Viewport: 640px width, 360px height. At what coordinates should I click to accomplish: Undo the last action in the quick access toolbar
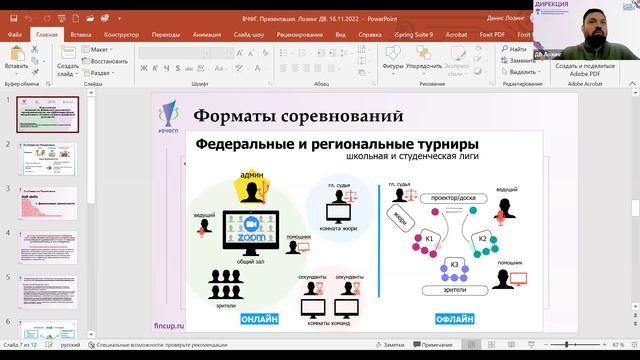(x=29, y=18)
